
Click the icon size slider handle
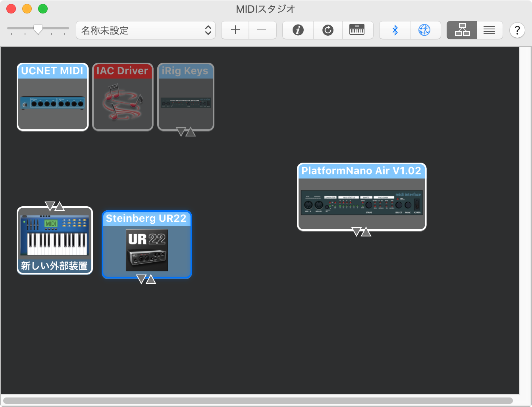point(38,29)
